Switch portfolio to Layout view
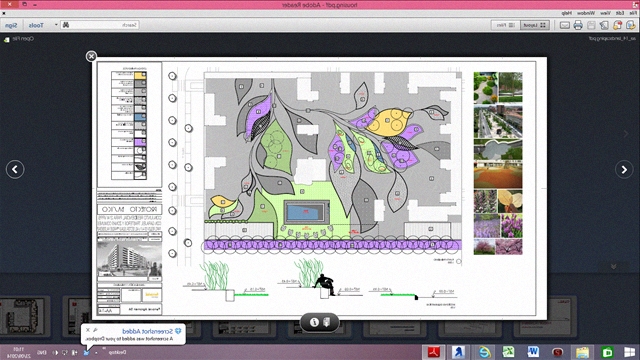The width and height of the screenshot is (640, 360). tap(535, 25)
